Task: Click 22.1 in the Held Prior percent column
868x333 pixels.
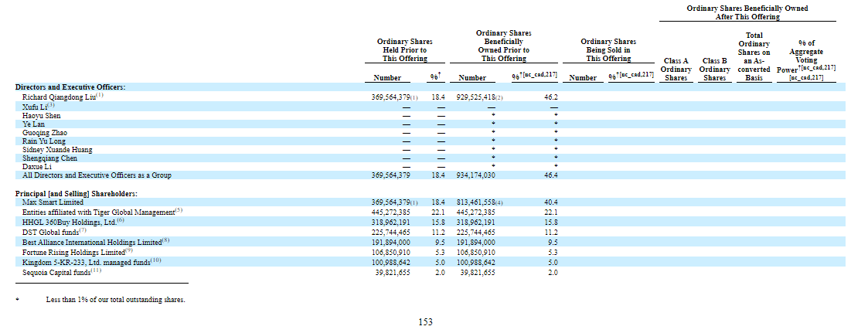Action: 439,212
